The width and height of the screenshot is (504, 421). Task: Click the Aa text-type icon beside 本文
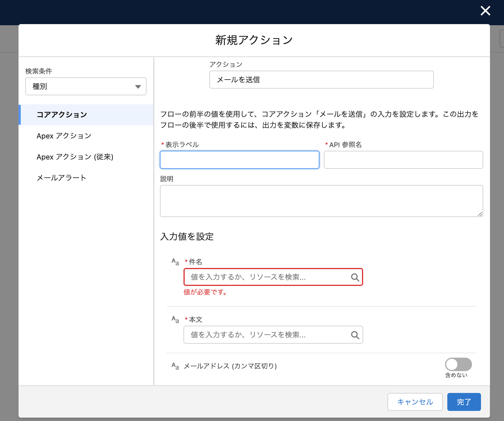pos(175,319)
